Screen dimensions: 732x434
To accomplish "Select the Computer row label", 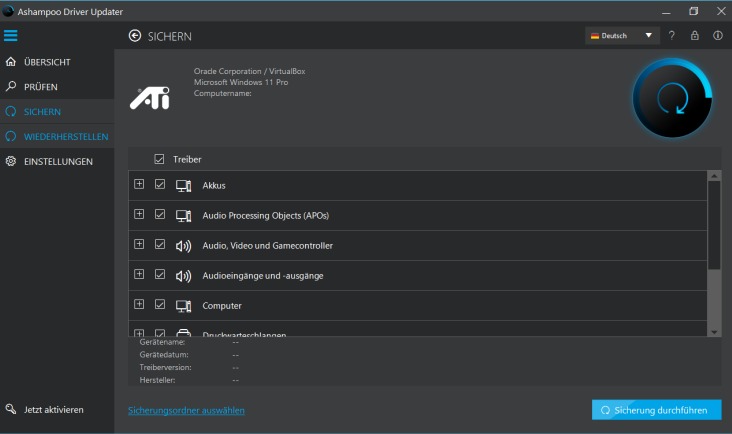I will (x=222, y=306).
